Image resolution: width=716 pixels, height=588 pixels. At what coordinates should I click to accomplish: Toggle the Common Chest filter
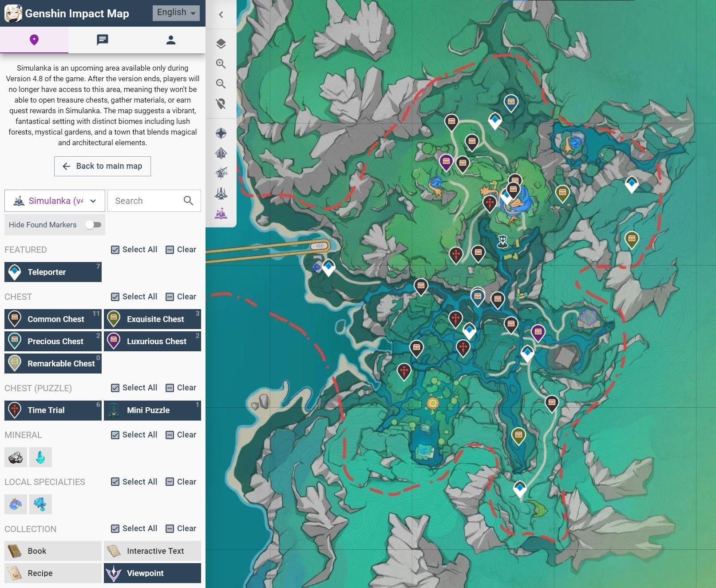[x=53, y=319]
